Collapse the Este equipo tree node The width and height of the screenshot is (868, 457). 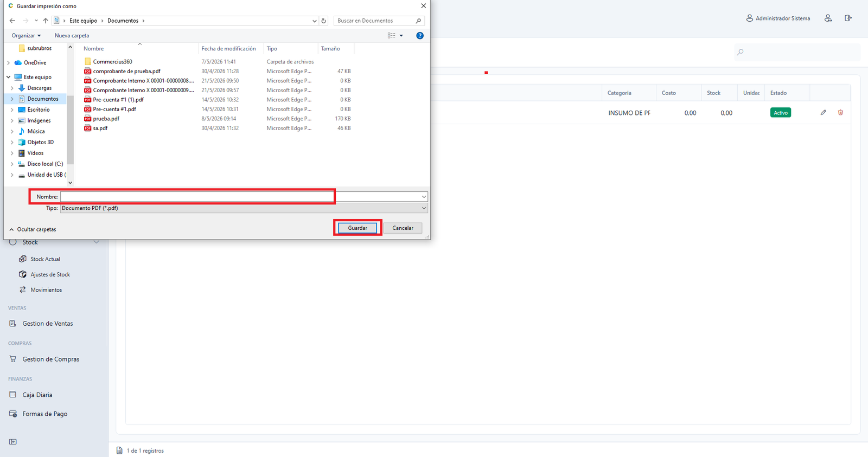tap(8, 77)
